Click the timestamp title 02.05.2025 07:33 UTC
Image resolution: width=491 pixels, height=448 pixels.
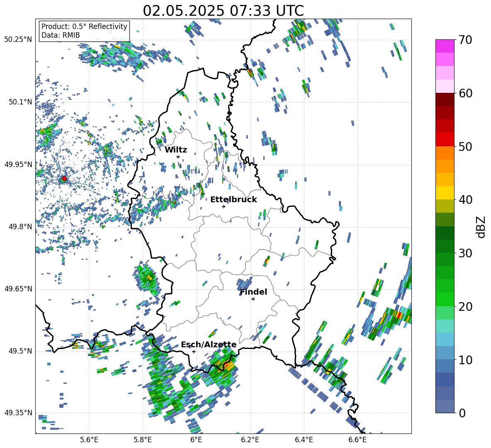pyautogui.click(x=223, y=11)
